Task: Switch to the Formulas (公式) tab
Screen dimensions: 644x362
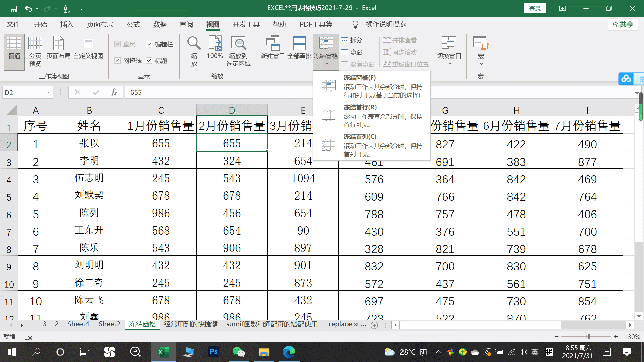Action: coord(133,24)
